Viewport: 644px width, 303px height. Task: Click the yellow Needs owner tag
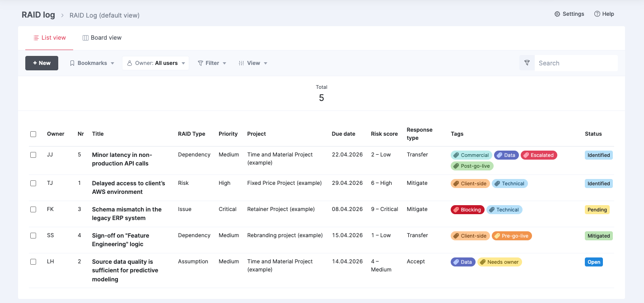(x=499, y=262)
